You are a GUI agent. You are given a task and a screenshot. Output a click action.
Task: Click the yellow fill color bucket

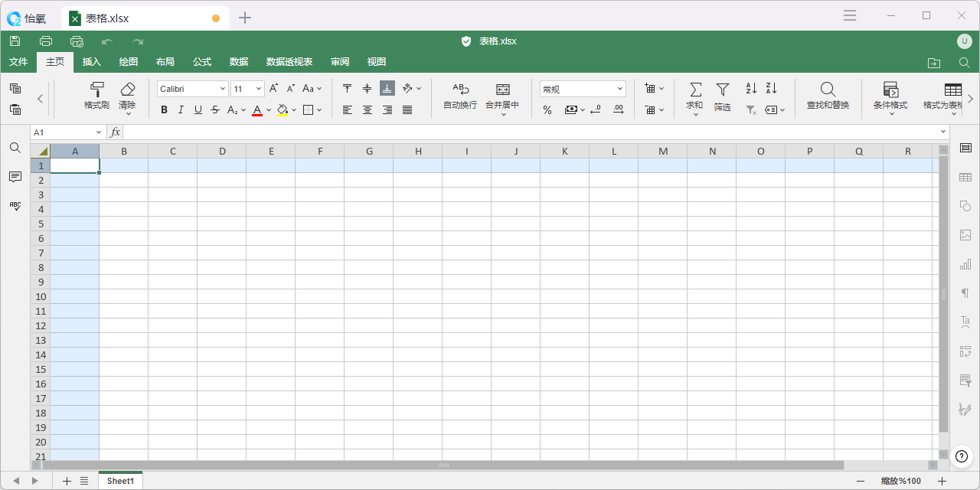[283, 110]
